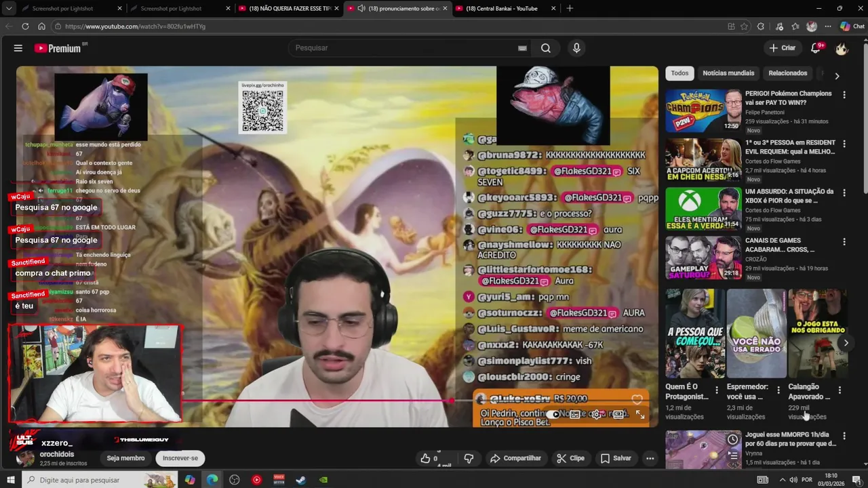Open a new browser tab
The height and width of the screenshot is (488, 868).
pyautogui.click(x=570, y=8)
